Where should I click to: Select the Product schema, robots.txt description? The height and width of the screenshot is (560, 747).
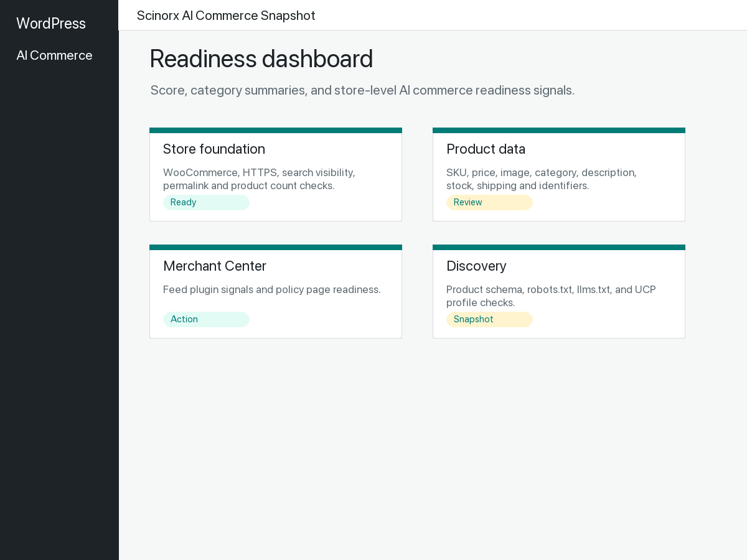[x=551, y=296]
